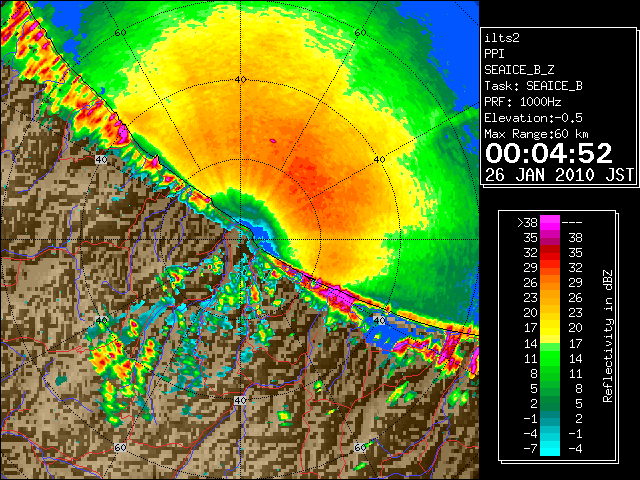
Task: Click the isolated magenta echo in the orange region
Action: (x=273, y=141)
